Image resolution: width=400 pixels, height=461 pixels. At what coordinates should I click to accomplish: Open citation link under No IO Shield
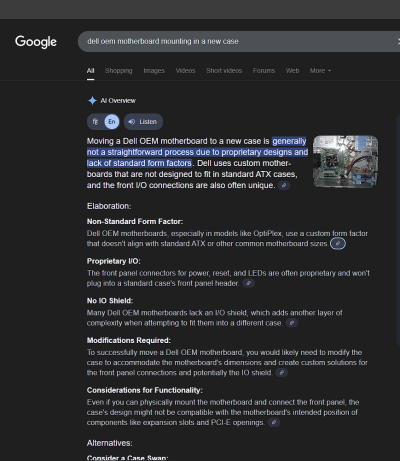[292, 323]
